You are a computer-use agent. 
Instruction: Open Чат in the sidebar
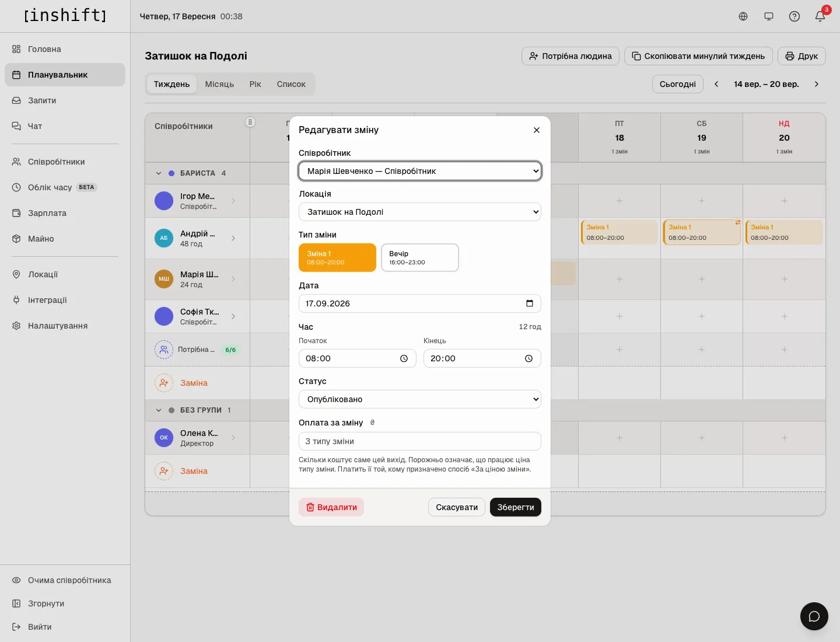tap(65, 126)
